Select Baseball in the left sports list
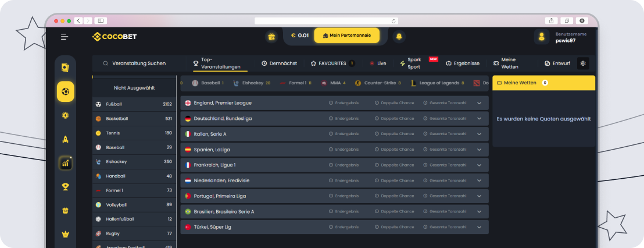The height and width of the screenshot is (248, 644). coord(134,147)
